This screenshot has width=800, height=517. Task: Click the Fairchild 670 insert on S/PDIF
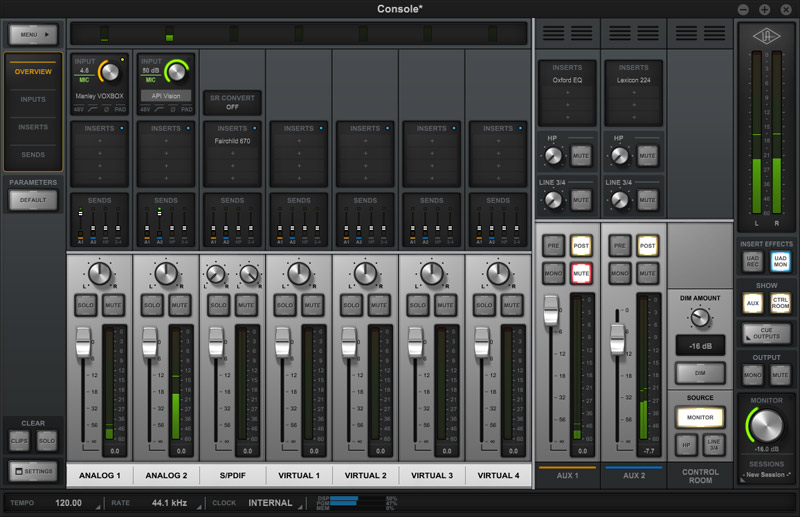232,141
